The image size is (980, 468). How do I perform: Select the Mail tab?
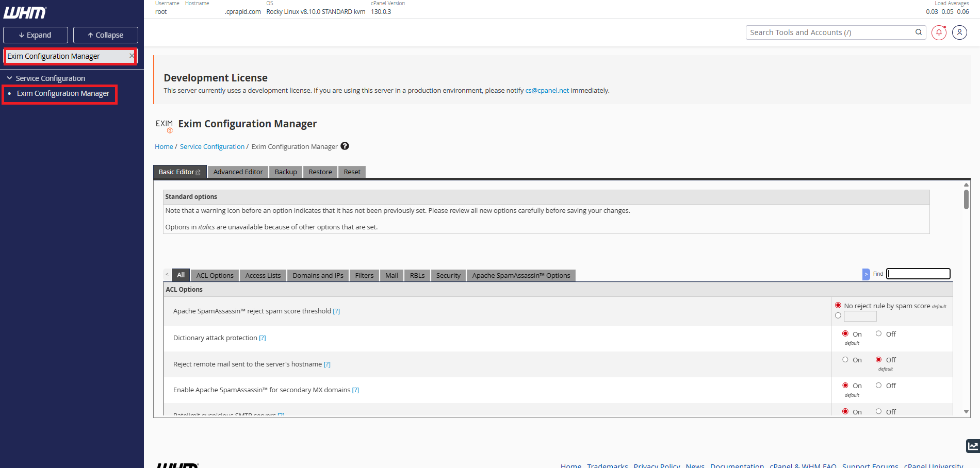391,275
